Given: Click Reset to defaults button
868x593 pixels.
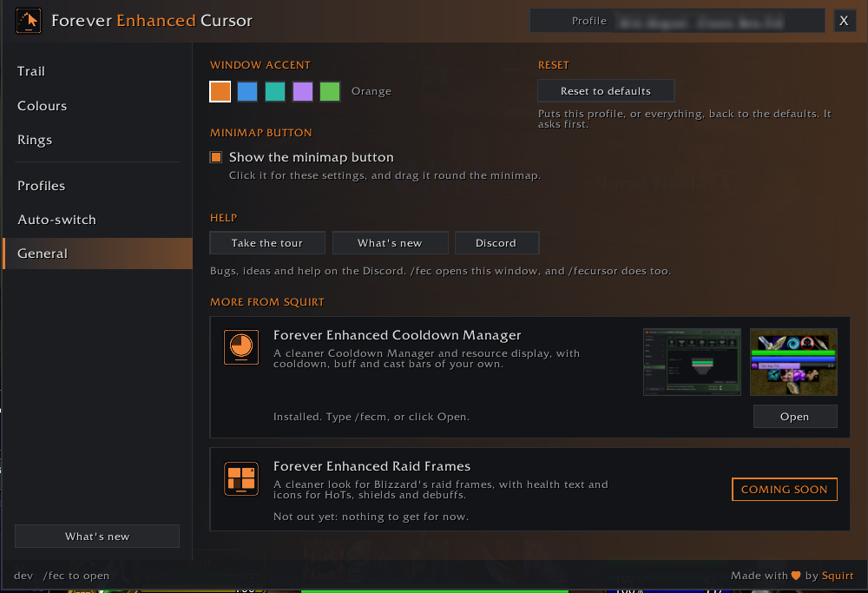Looking at the screenshot, I should click(x=606, y=91).
